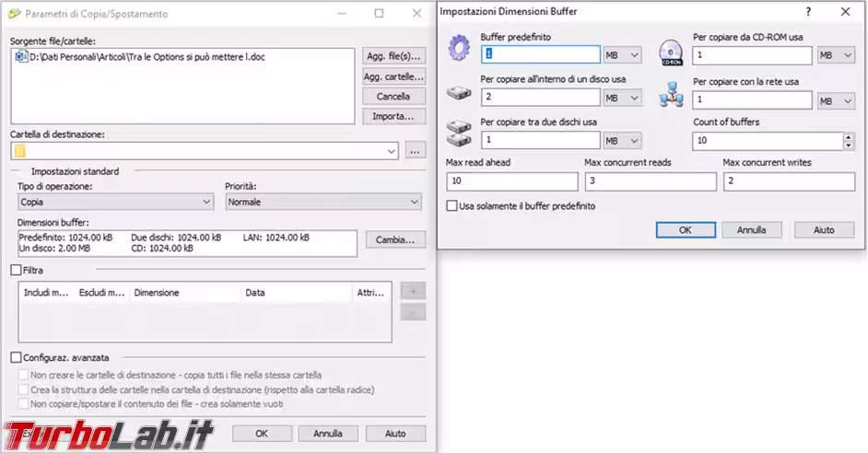Click the network computers icon
This screenshot has width=868, height=453.
(x=671, y=94)
